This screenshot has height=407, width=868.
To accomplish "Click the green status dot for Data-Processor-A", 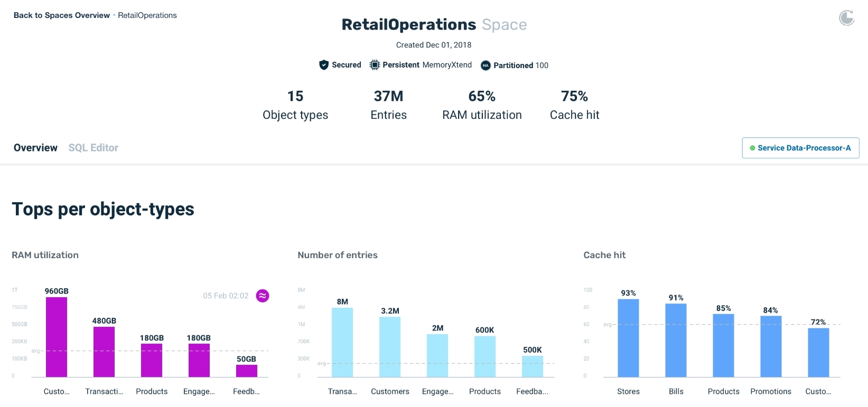I will [752, 148].
